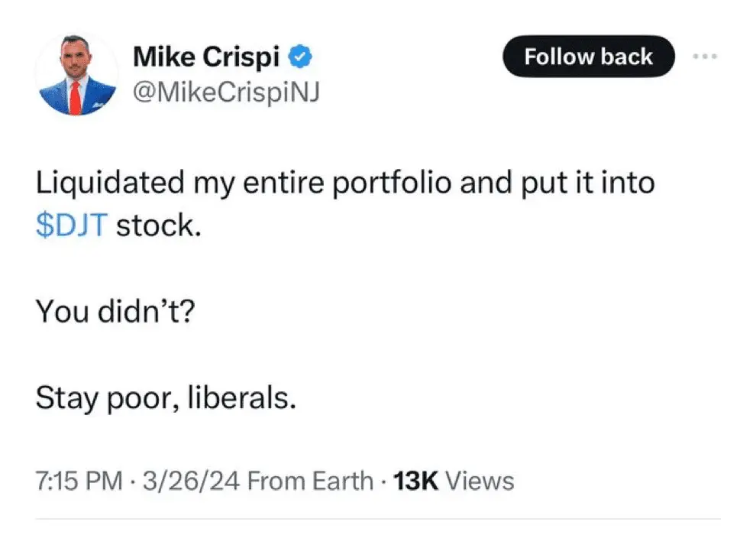This screenshot has width=756, height=535.
Task: Visit the @MikeCrispiNJ handle link
Action: (225, 92)
